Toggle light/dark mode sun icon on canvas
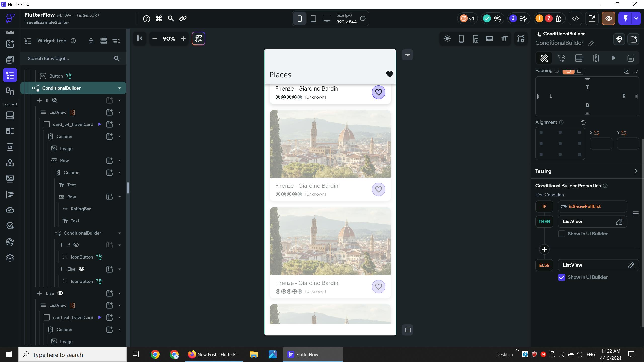644x362 pixels. coord(447,39)
